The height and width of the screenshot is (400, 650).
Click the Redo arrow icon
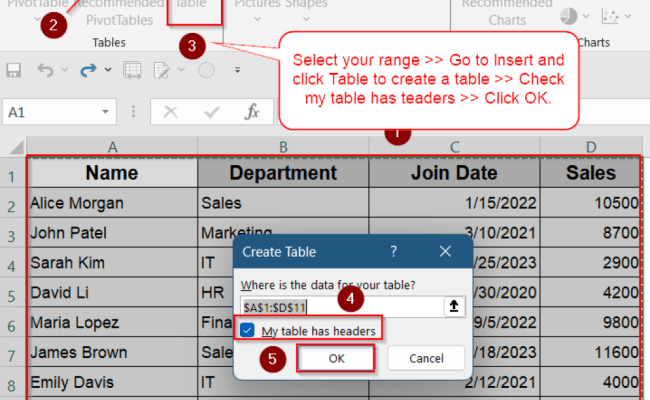[88, 70]
